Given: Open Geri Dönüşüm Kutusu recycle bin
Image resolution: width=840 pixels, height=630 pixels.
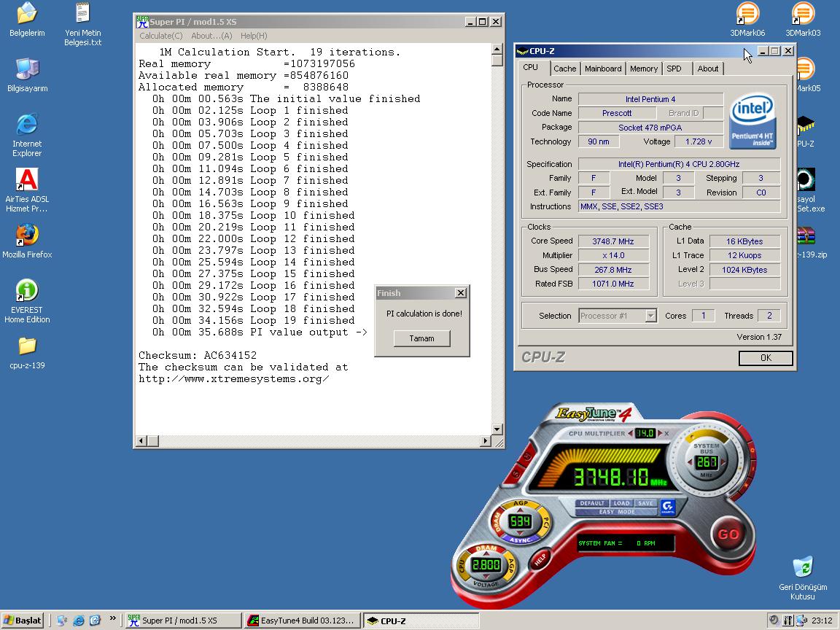Looking at the screenshot, I should [803, 578].
